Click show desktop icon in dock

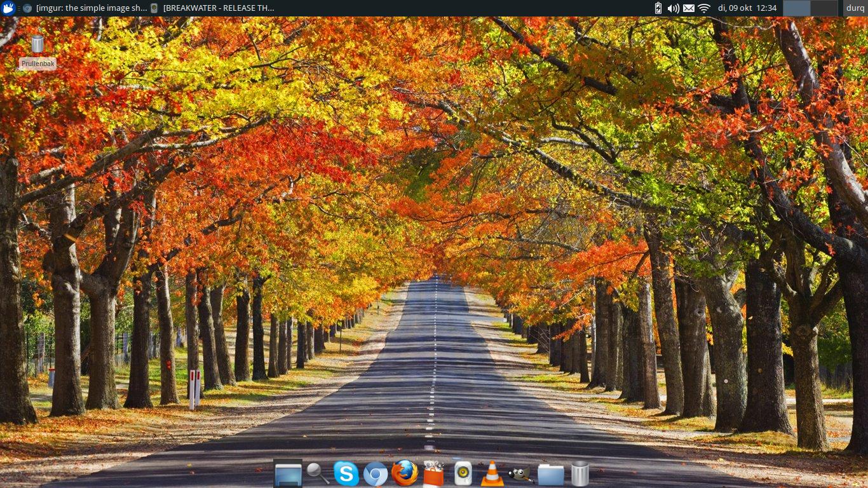288,473
